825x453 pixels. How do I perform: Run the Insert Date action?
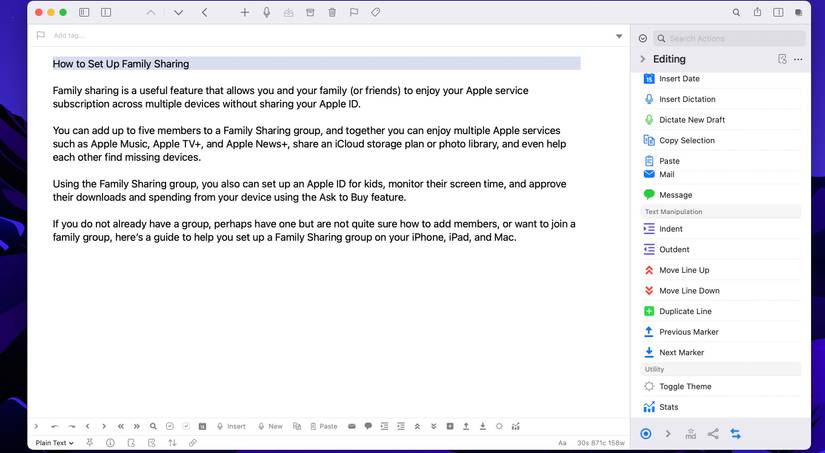click(721, 78)
